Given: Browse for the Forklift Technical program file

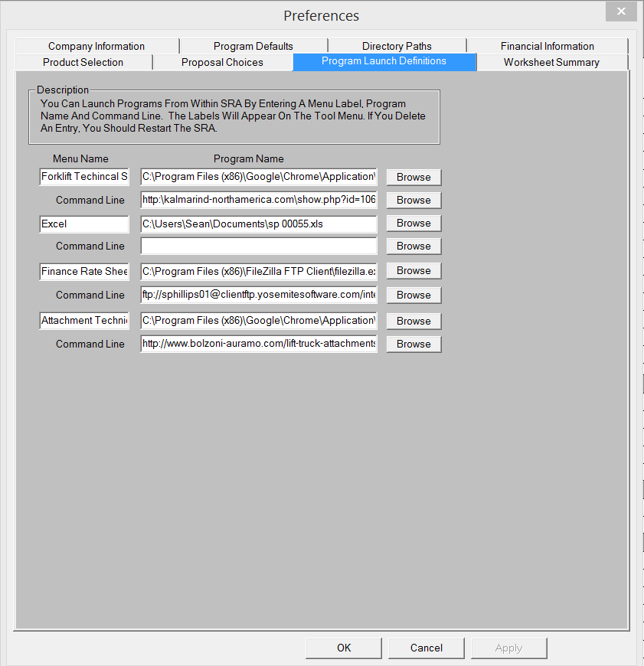Looking at the screenshot, I should 413,177.
